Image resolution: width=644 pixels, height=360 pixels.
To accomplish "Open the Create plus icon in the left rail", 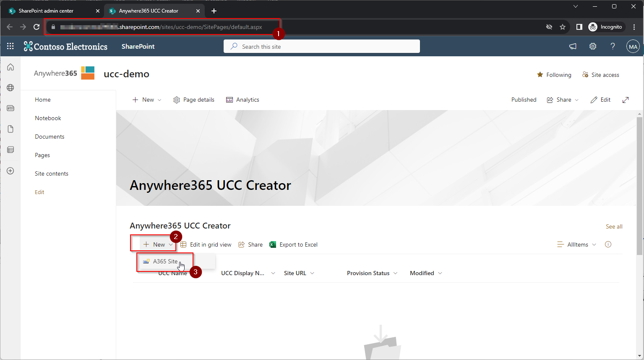I will pos(10,171).
